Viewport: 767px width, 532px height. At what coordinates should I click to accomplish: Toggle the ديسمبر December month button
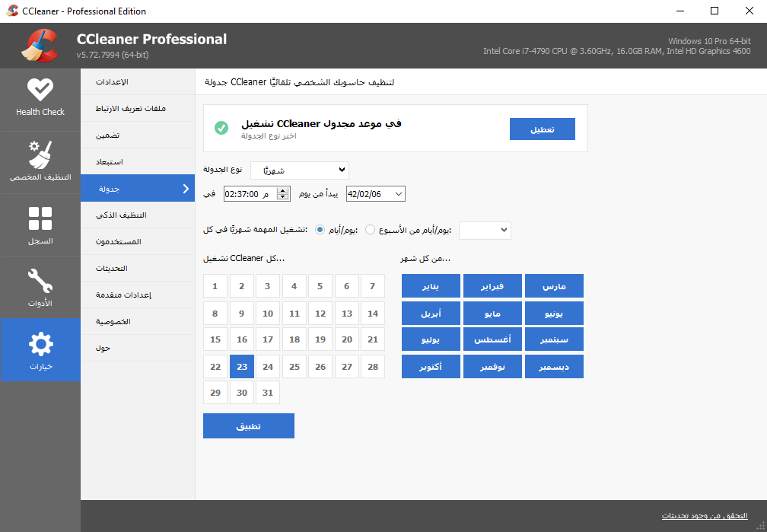click(x=554, y=367)
